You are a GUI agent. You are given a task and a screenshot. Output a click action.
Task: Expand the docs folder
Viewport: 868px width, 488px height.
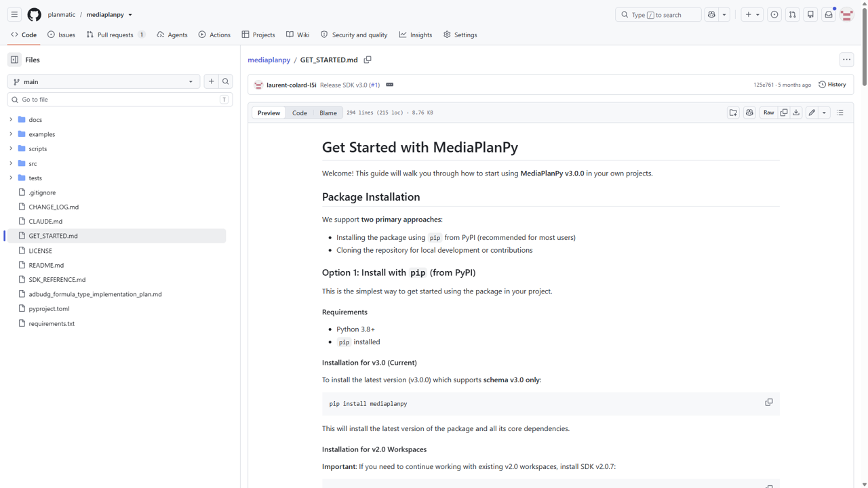point(11,119)
